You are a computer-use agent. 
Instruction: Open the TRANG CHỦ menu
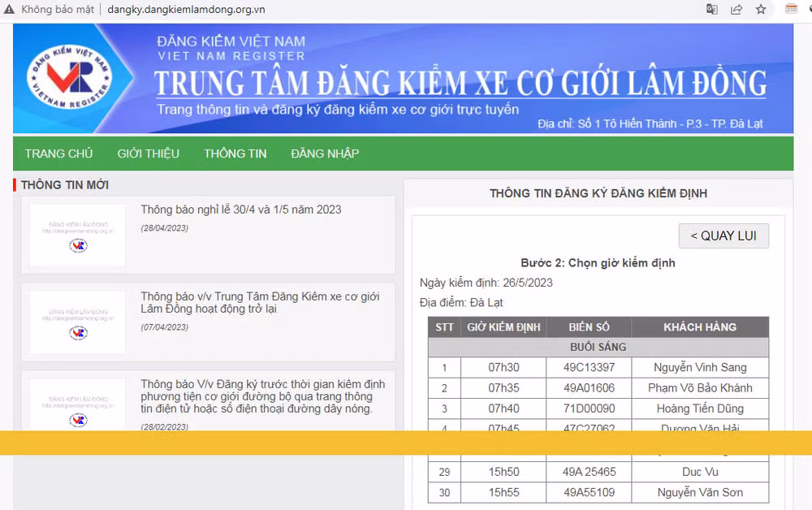[x=59, y=153]
